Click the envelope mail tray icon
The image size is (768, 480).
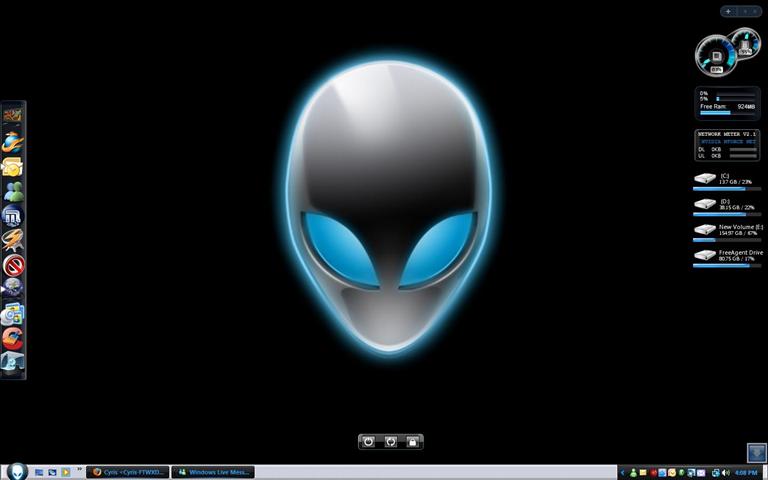pos(701,473)
